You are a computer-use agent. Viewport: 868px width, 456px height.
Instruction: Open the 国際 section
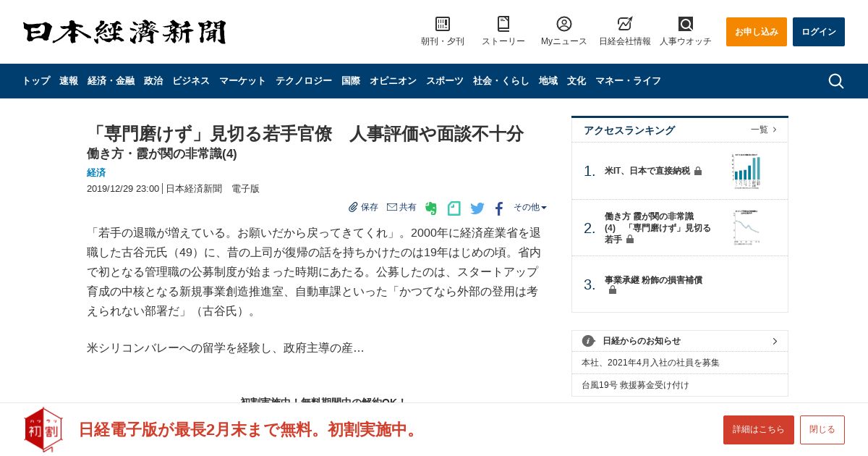point(351,81)
